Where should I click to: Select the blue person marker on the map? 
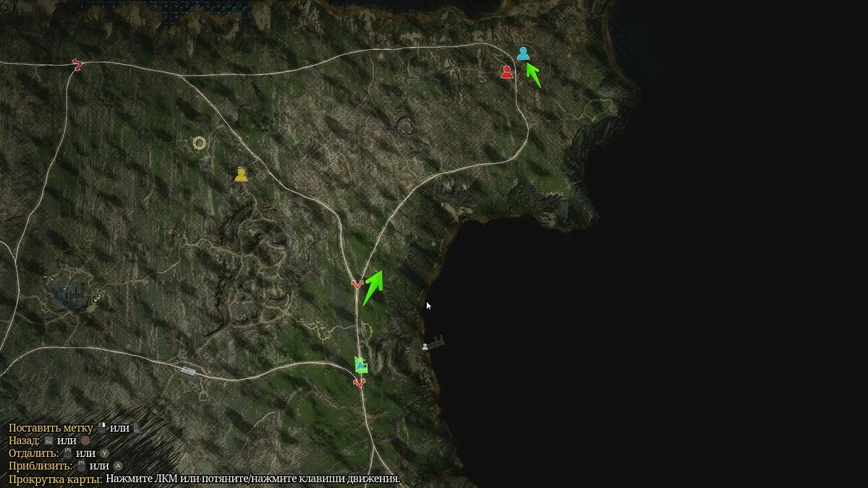click(x=523, y=53)
